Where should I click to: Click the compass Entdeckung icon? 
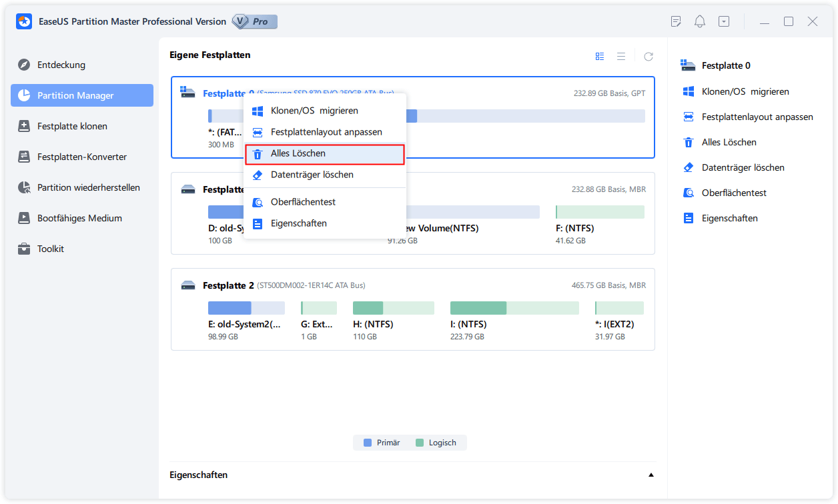point(24,65)
